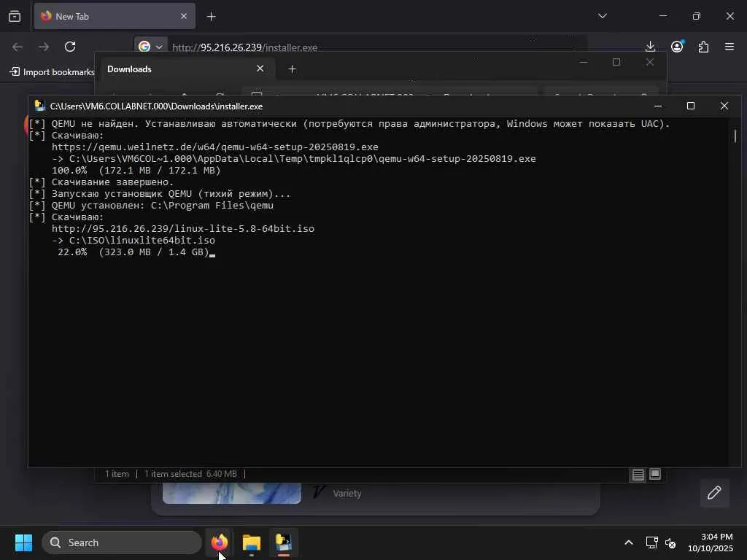Open the Google search engine dropdown
747x560 pixels.
(150, 47)
